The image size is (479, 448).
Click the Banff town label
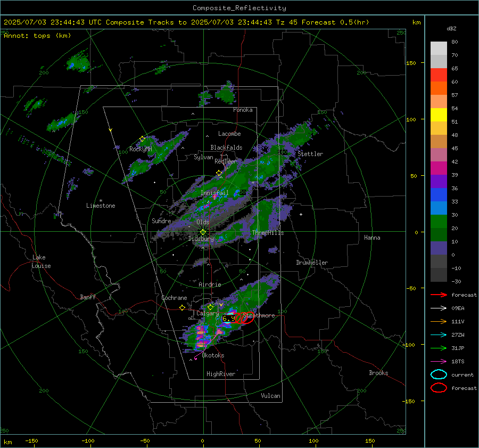coord(88,297)
